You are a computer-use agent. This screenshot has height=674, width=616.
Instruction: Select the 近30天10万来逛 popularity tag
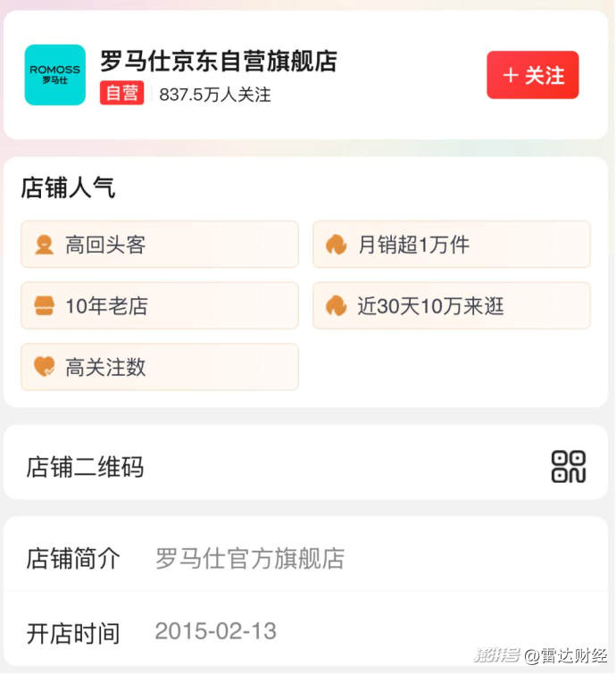(x=451, y=306)
